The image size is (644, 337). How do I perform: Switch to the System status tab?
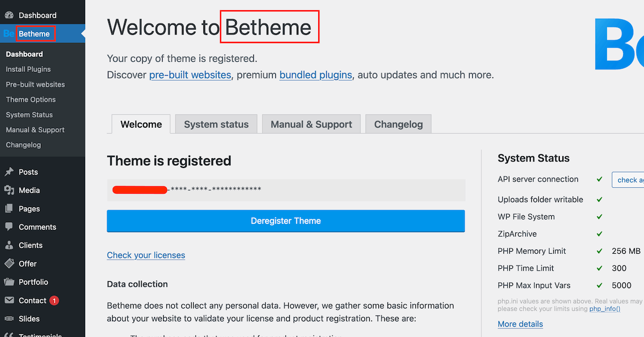pos(216,124)
